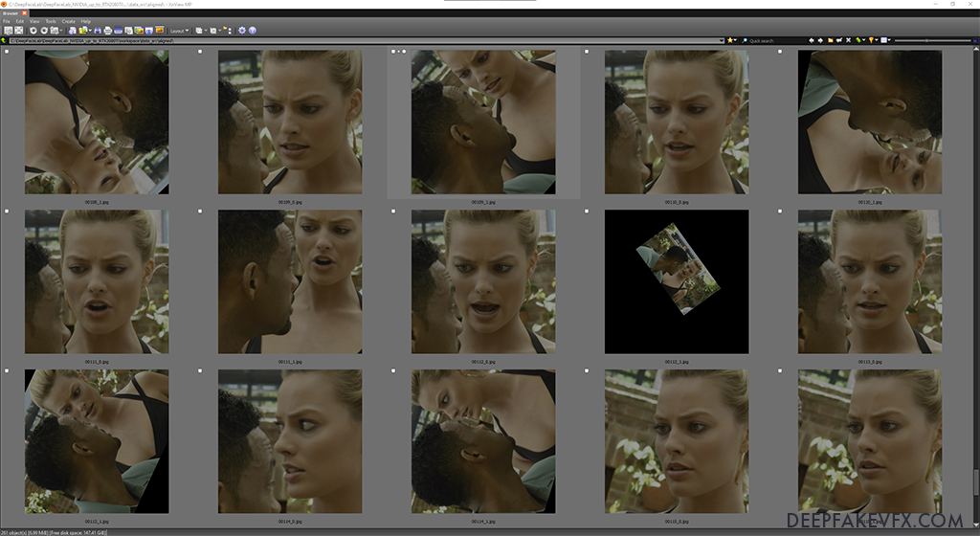The image size is (980, 536).
Task: Click the JPEG lossless transform icon
Action: click(55, 30)
